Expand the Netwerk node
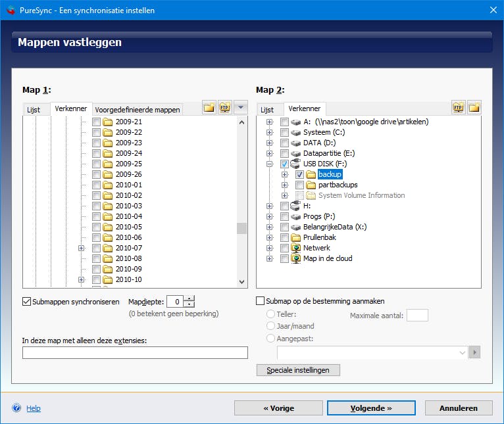Image resolution: width=504 pixels, height=424 pixels. coord(270,248)
